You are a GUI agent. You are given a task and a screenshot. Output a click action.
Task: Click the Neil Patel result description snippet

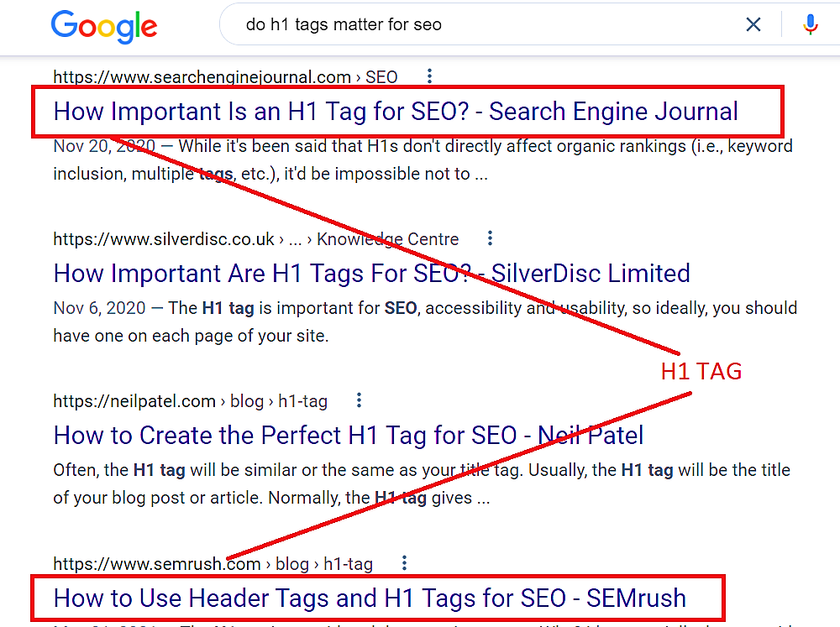tap(422, 484)
